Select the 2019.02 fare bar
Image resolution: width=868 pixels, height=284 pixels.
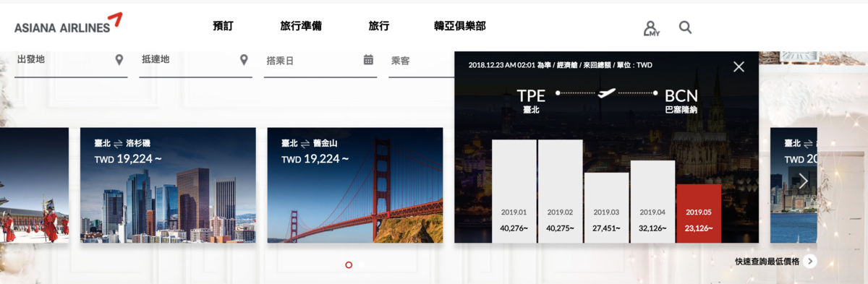point(561,192)
